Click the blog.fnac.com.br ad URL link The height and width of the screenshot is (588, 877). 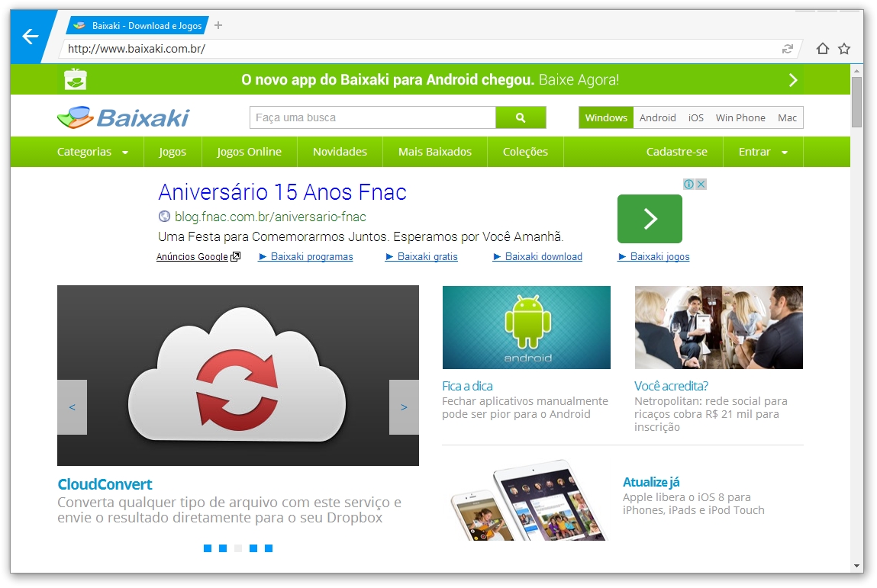point(270,217)
